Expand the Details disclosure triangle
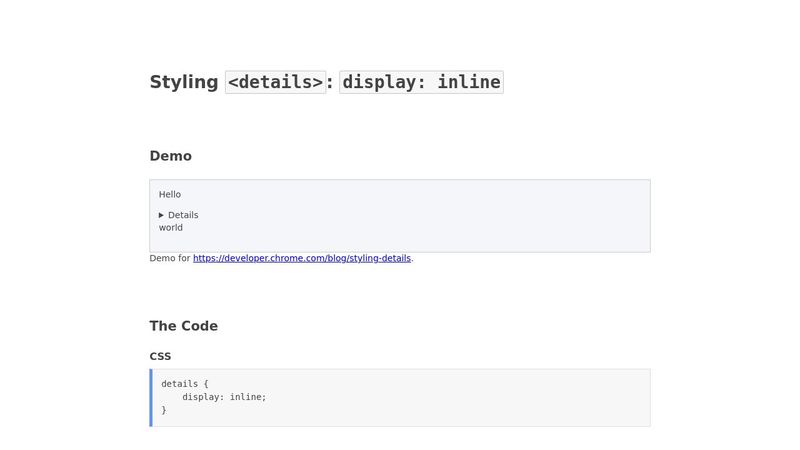The image size is (800, 450). point(161,215)
